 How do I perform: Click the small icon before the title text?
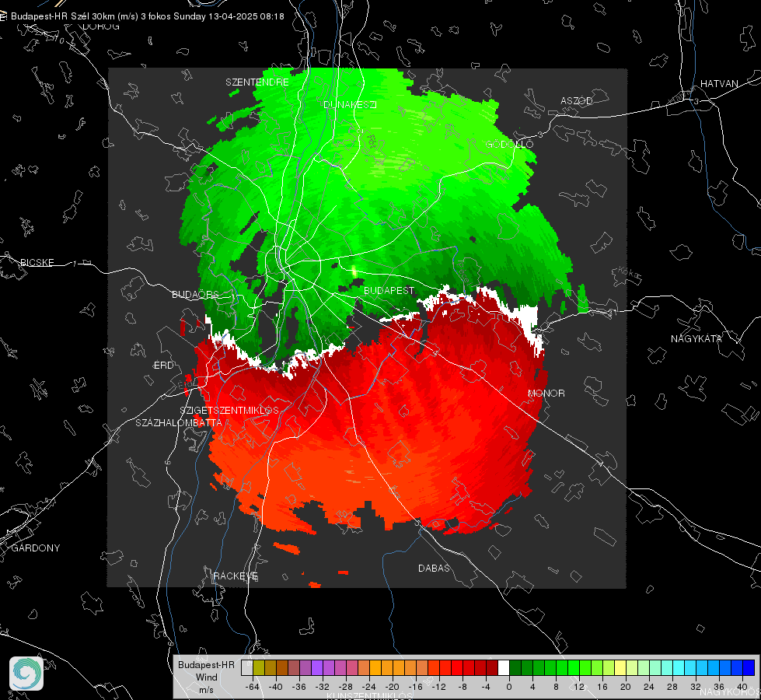3,16
